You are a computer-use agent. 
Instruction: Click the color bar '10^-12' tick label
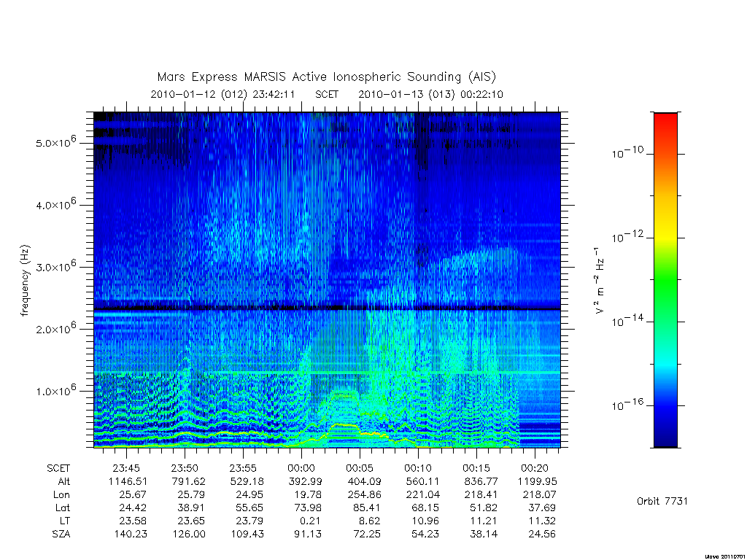coord(627,236)
